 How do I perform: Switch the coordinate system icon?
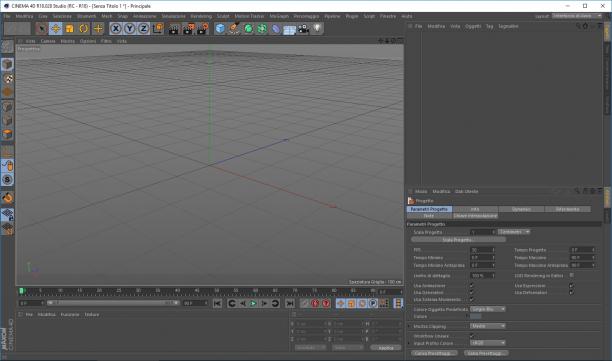pos(158,28)
